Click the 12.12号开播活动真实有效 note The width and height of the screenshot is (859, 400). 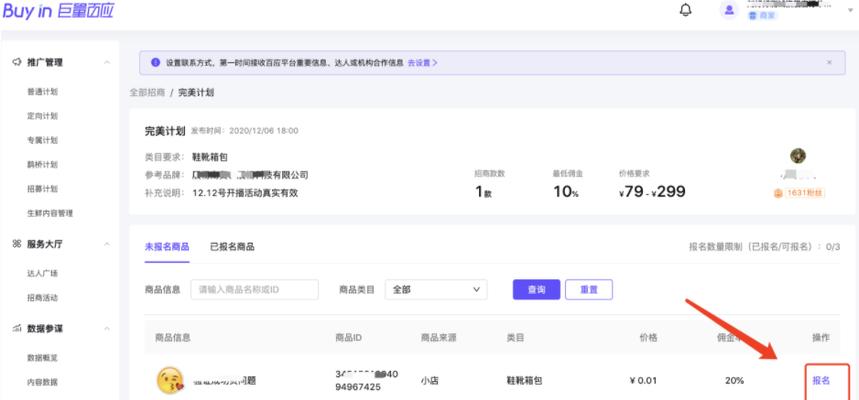(x=245, y=193)
